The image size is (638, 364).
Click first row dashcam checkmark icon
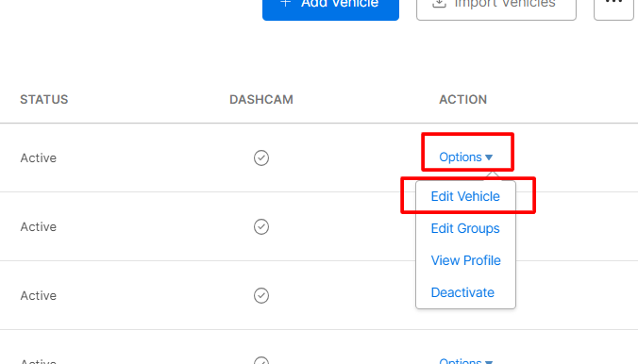(x=261, y=157)
